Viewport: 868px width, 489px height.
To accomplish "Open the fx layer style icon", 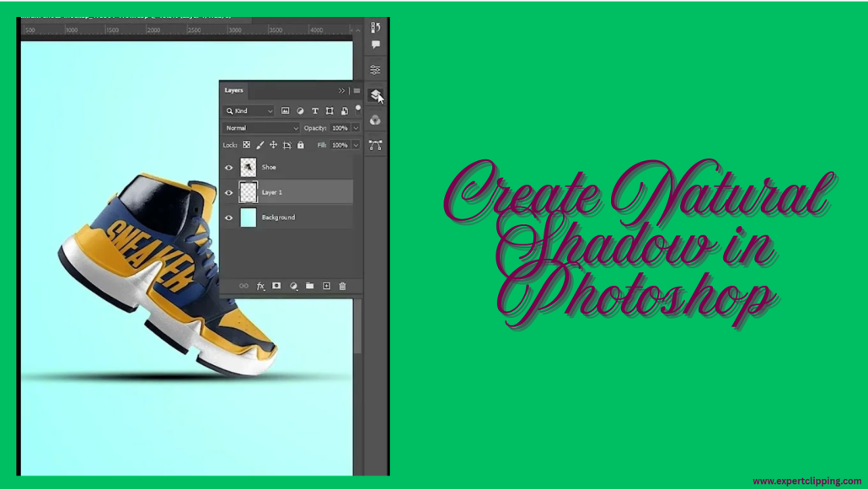I will point(260,287).
